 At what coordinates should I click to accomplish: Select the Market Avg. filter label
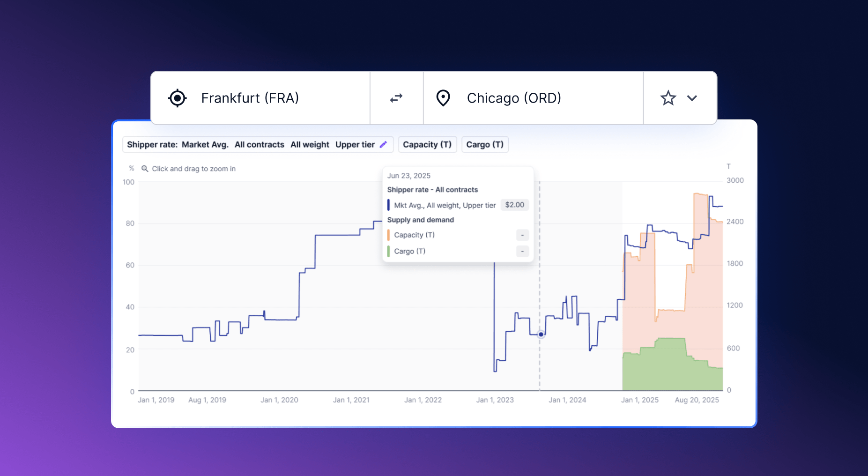tap(205, 144)
